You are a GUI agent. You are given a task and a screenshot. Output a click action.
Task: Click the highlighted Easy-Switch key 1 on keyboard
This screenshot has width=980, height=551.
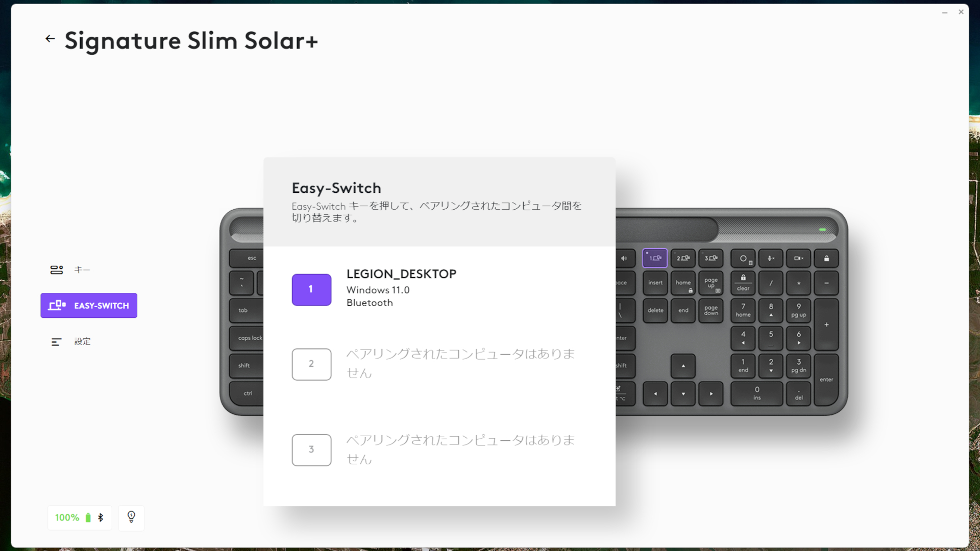point(655,258)
